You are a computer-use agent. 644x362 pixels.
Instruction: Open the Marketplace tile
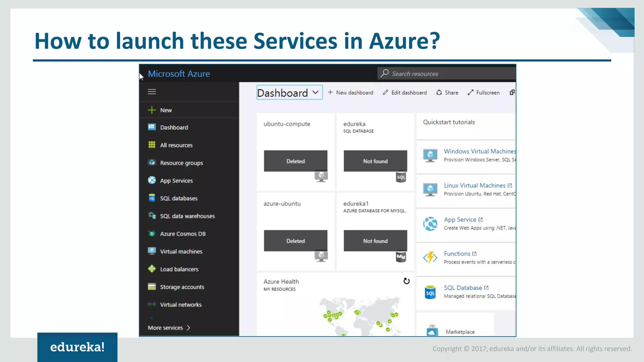coord(455,325)
